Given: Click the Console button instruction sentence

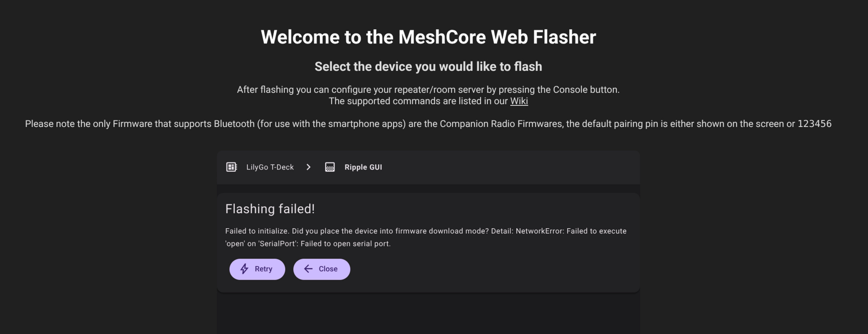Looking at the screenshot, I should 428,90.
